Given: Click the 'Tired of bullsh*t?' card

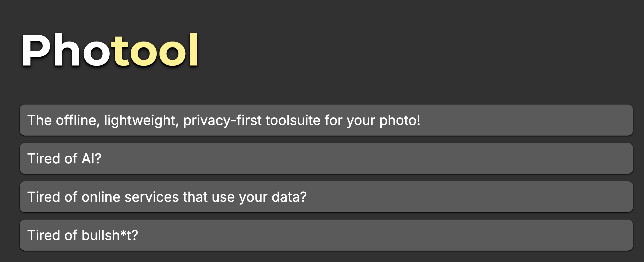Looking at the screenshot, I should (326, 235).
